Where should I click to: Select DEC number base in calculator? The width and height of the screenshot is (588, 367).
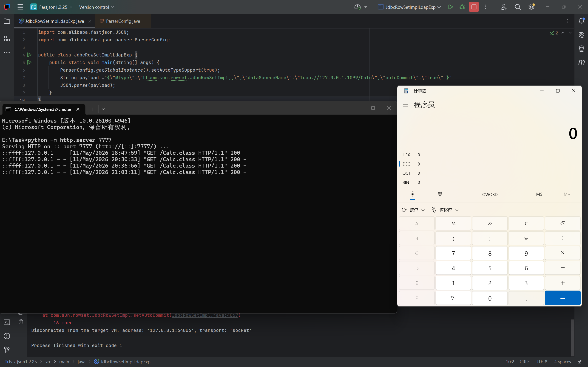pos(489,164)
